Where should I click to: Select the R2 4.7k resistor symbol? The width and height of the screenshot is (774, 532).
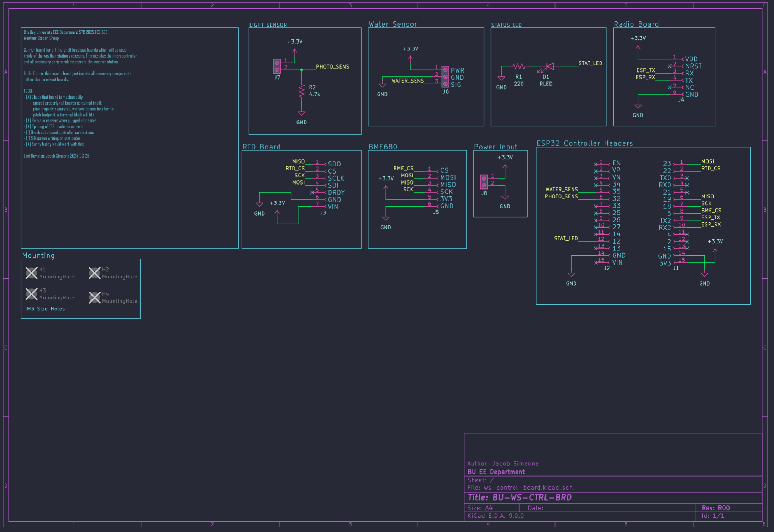click(x=302, y=91)
